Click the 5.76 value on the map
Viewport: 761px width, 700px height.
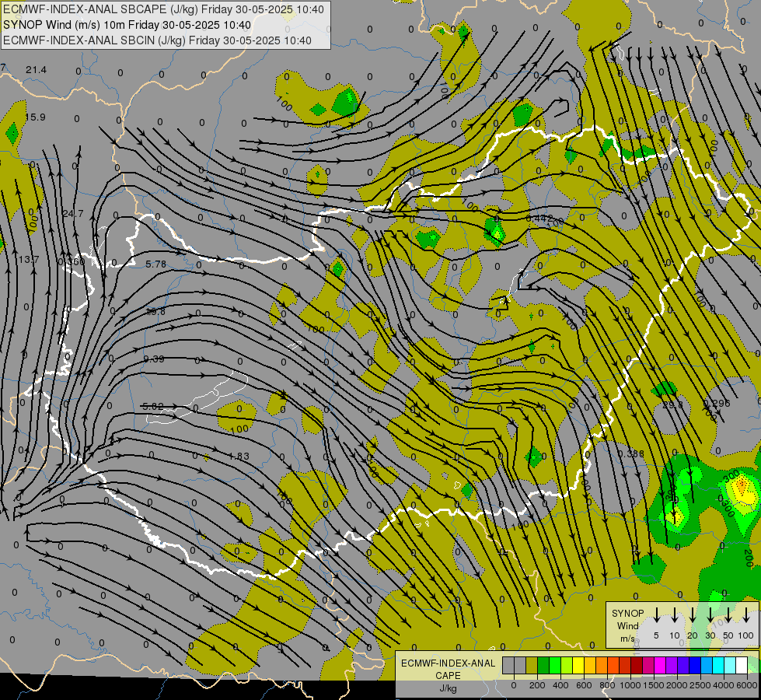pyautogui.click(x=155, y=264)
